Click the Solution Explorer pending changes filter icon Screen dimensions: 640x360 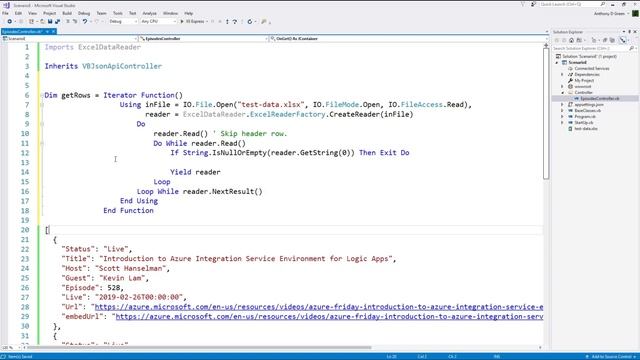594,40
